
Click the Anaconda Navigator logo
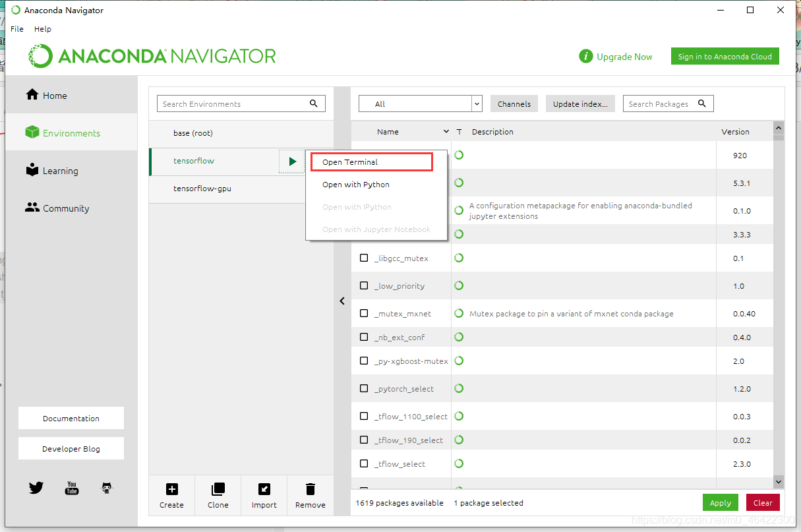152,56
